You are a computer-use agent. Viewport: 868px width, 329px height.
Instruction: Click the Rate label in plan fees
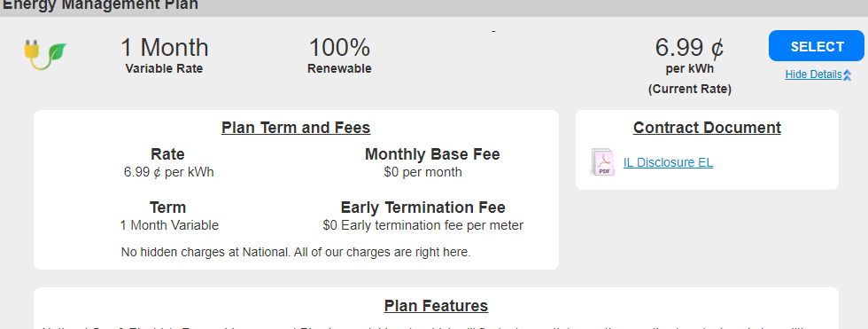(x=167, y=154)
